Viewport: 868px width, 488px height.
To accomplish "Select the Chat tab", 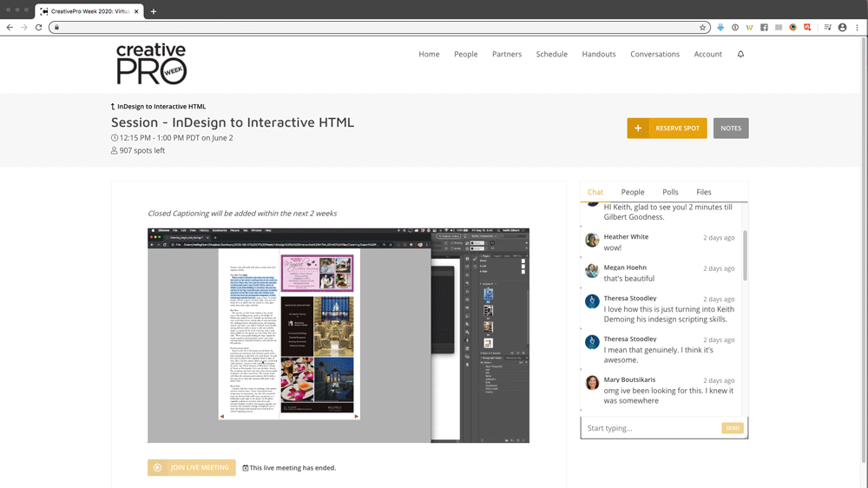I will 595,192.
